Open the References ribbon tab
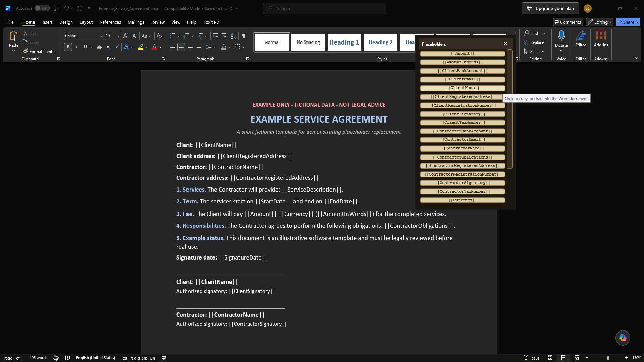The image size is (644, 362). coord(110,22)
